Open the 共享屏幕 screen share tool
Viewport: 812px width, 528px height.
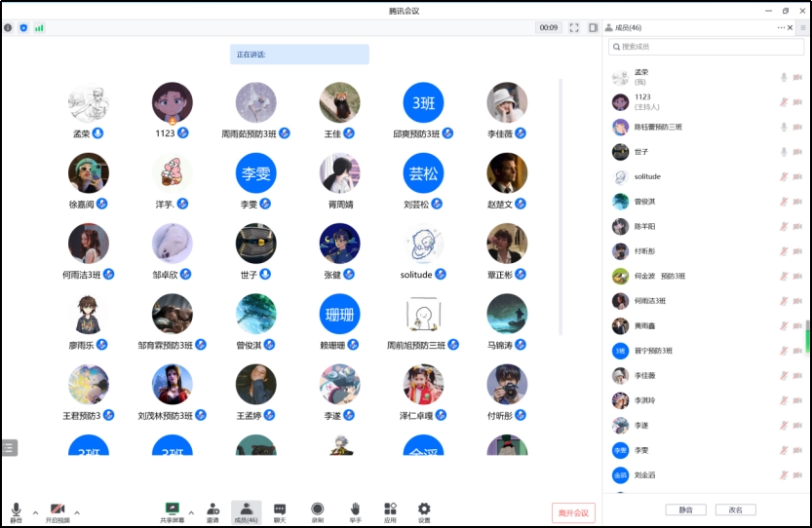click(x=172, y=510)
